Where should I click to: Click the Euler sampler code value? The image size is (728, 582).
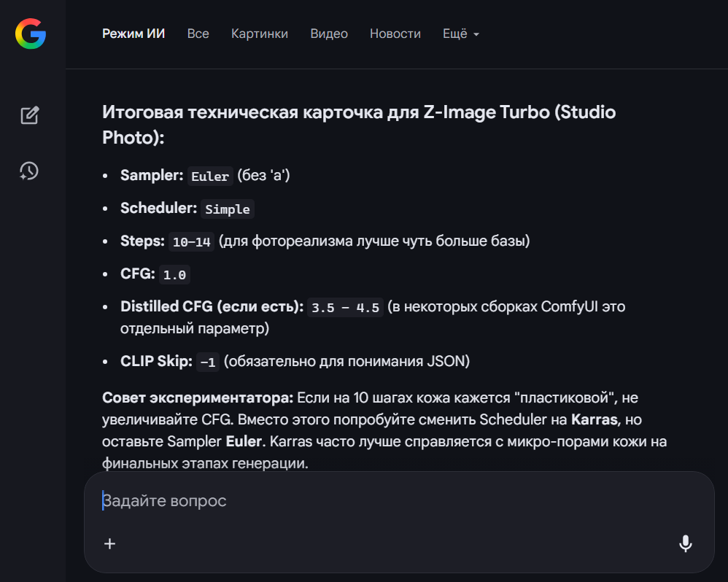click(210, 176)
